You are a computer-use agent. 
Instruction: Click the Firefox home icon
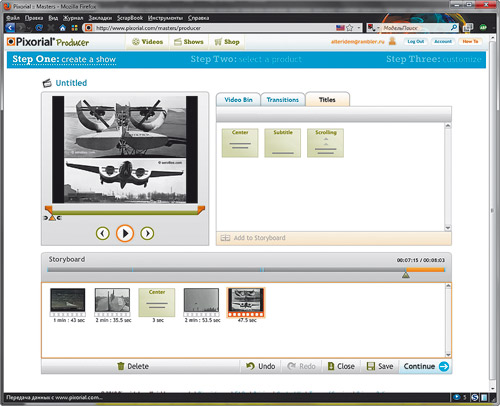(62, 28)
